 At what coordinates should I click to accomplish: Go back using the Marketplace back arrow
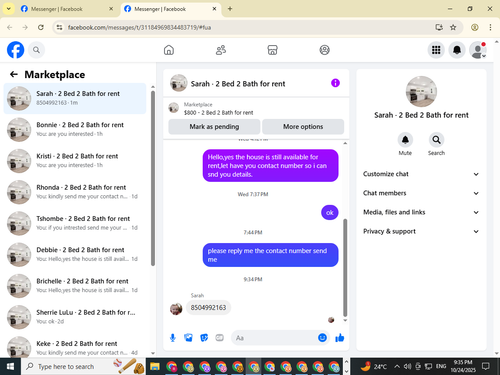click(x=14, y=74)
